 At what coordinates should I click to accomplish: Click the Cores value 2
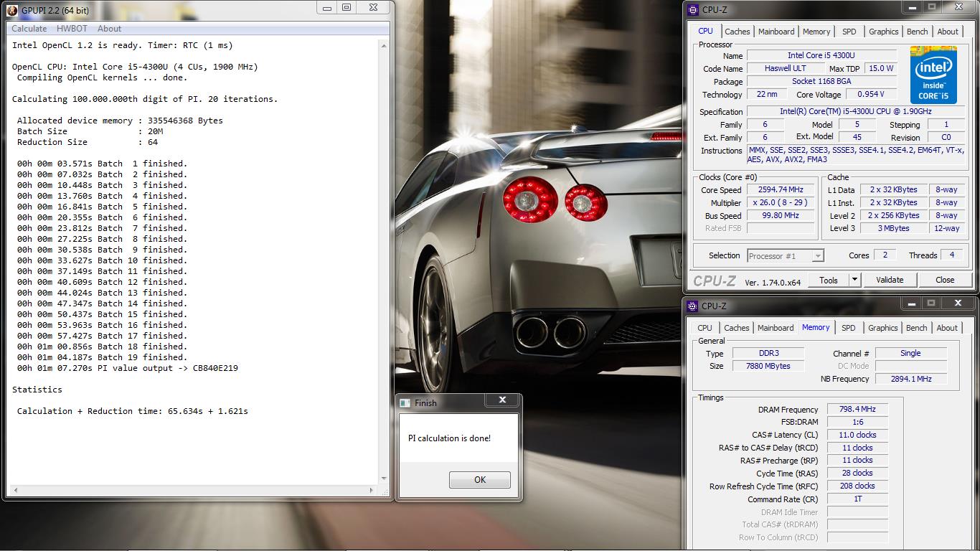pyautogui.click(x=885, y=255)
